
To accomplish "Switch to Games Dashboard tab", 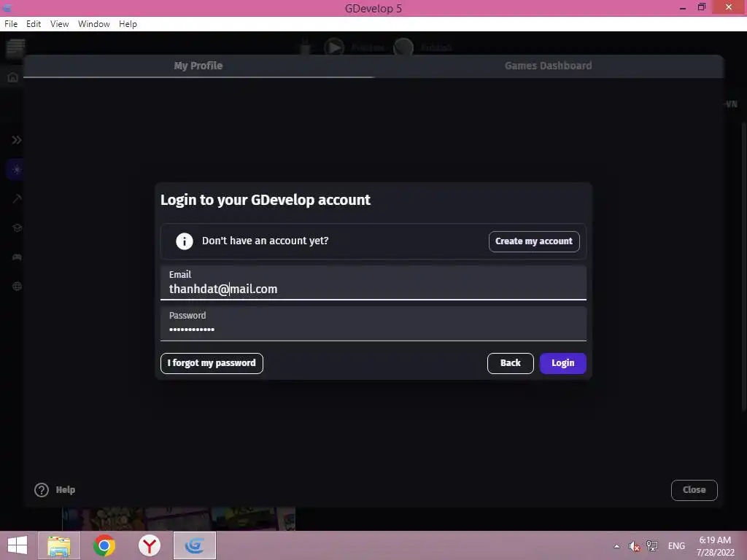I will pos(549,66).
